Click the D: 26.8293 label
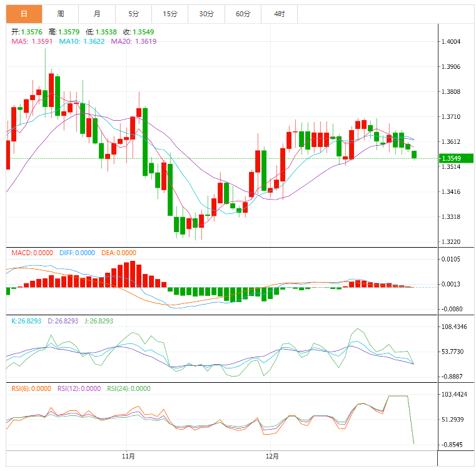 tap(63, 321)
